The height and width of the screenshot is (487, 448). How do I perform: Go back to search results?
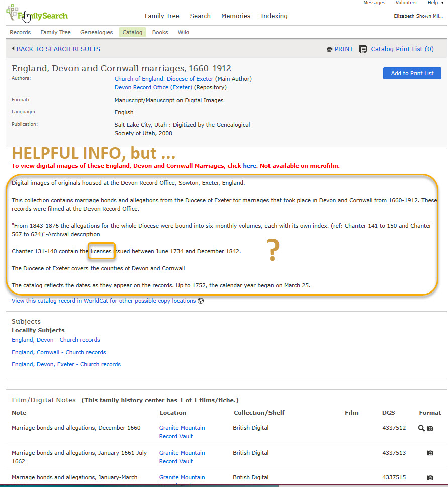pyautogui.click(x=58, y=49)
